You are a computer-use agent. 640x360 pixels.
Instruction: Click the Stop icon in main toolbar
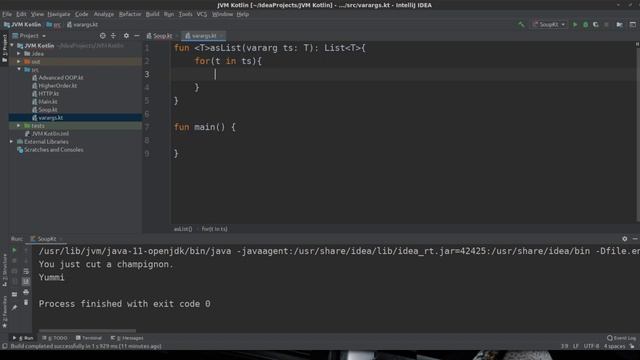606,24
